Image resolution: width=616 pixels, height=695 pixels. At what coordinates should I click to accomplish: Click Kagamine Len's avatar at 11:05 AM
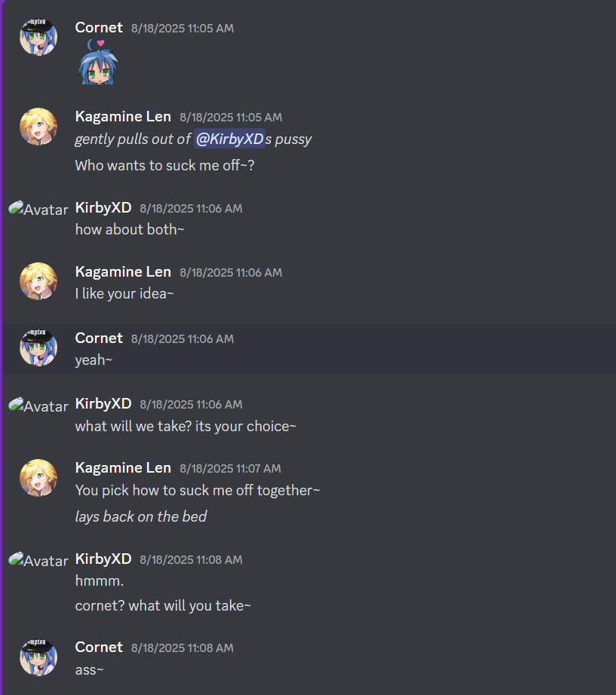pos(38,127)
